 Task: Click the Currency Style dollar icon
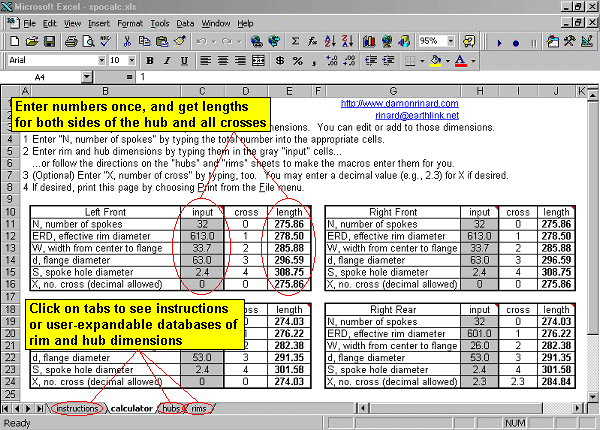[x=280, y=60]
